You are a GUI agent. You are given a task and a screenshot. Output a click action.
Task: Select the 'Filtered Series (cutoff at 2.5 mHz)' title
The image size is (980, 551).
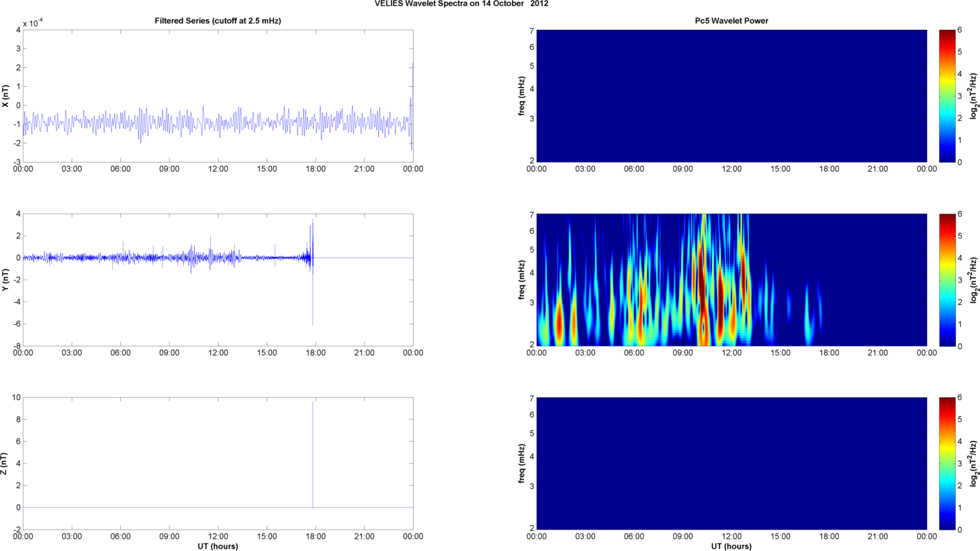tap(217, 21)
